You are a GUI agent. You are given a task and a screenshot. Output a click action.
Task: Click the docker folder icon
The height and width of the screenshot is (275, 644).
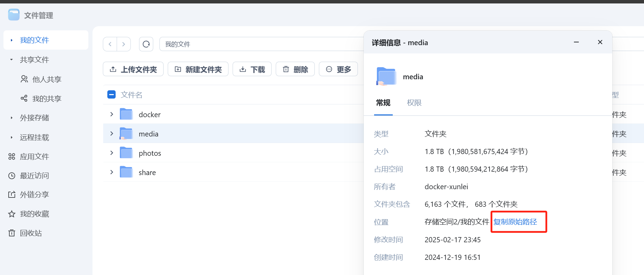126,114
